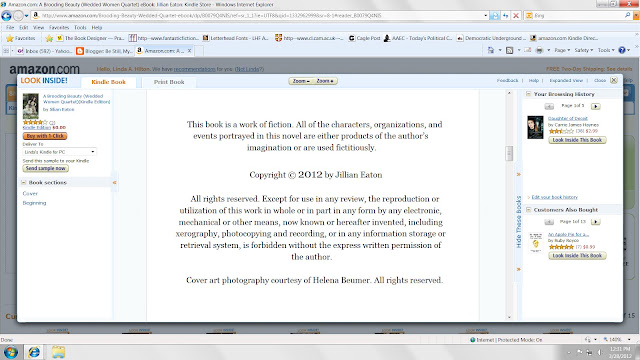Click the A Brooding Beauty cover thumbnail
Viewport: 640px width, 360px height.
tap(31, 106)
